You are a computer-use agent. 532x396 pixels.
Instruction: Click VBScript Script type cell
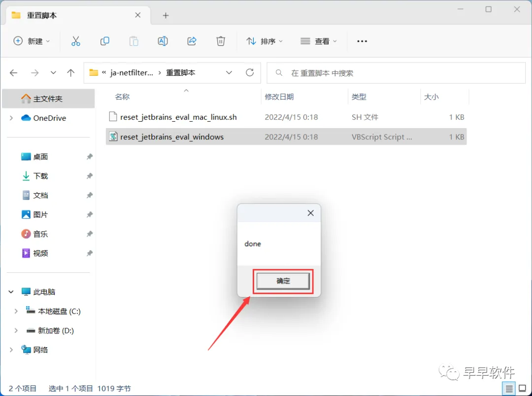[x=382, y=137]
